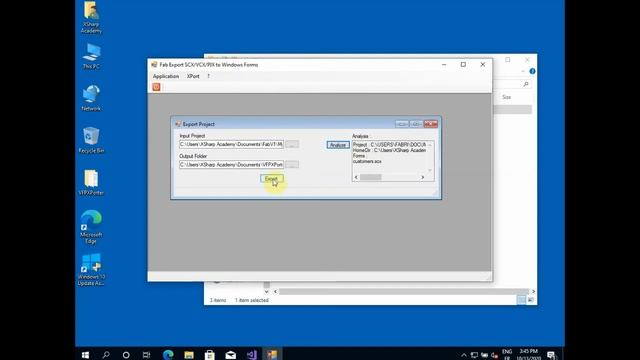Image resolution: width=640 pixels, height=360 pixels.
Task: Open the notification center icon
Action: tap(551, 355)
